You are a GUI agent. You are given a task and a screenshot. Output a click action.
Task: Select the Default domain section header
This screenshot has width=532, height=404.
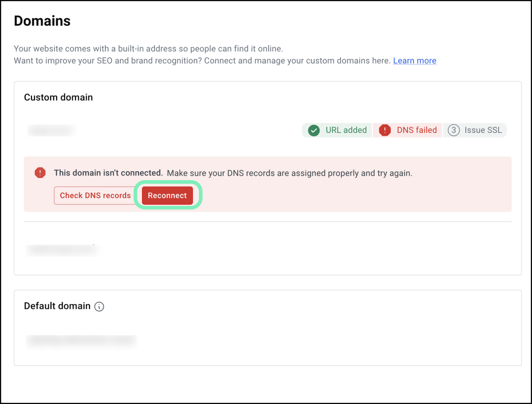tap(57, 306)
